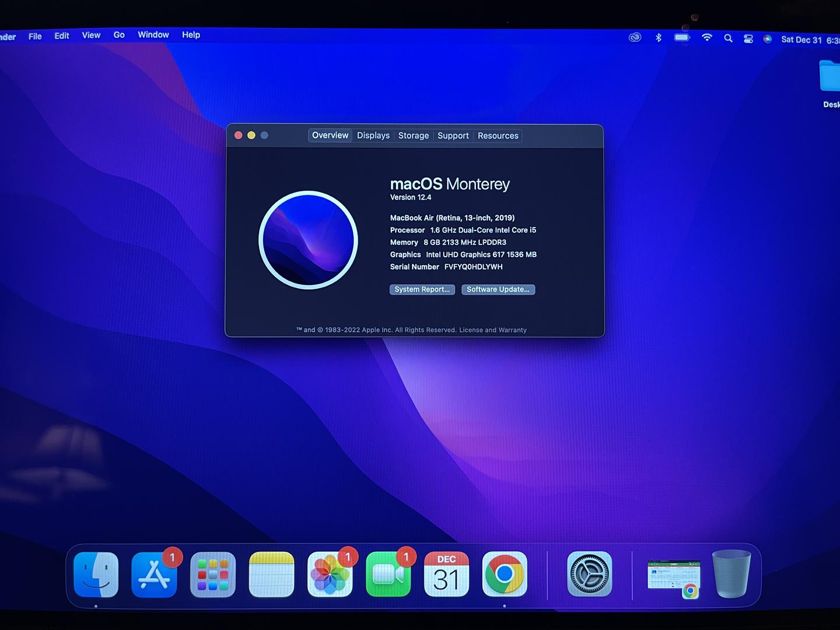Open the minimized Chrome window thumbnail in Dock
Screen dimensions: 840x630
674,577
